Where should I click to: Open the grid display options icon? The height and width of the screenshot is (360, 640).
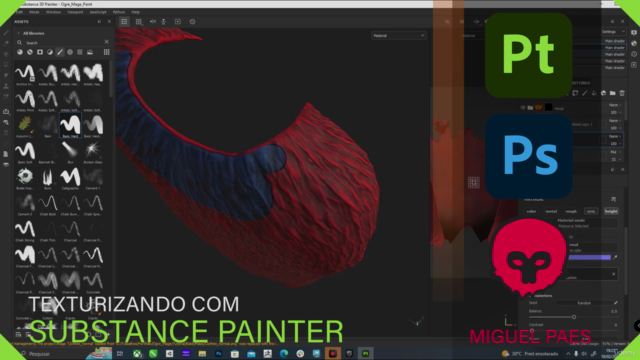(x=139, y=22)
